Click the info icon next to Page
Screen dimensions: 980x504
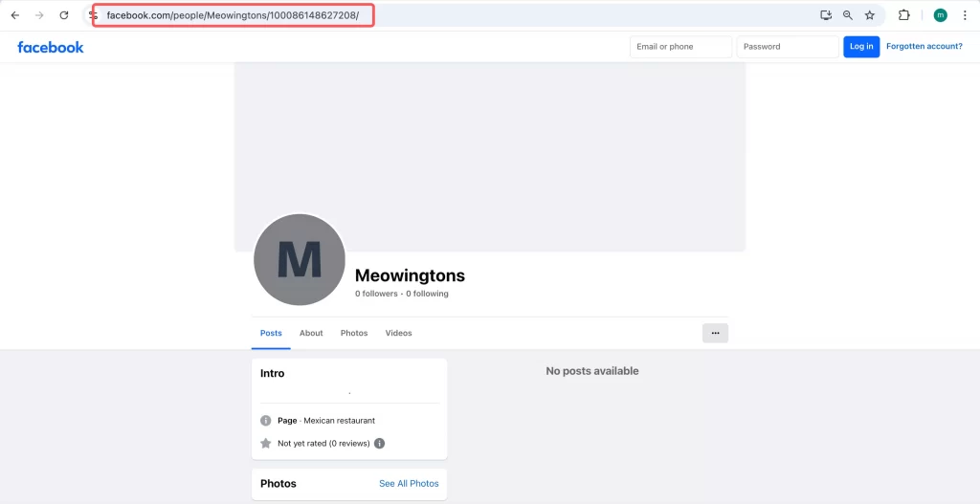pos(266,420)
